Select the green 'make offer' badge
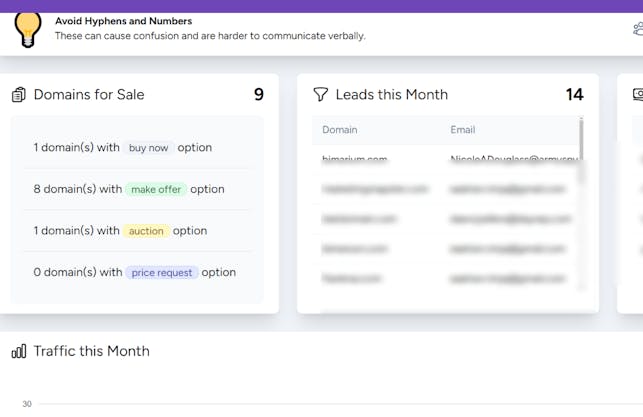The width and height of the screenshot is (643, 417). pos(157,189)
